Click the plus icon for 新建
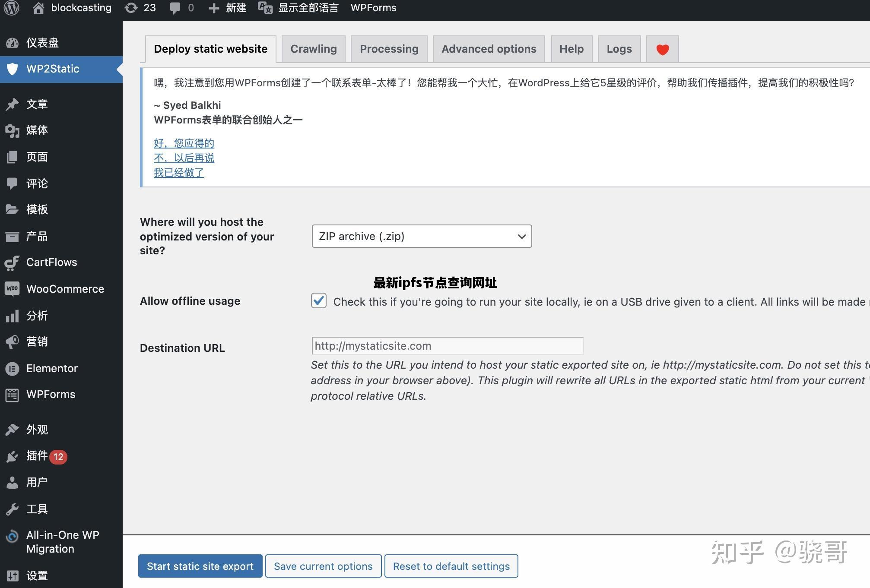The image size is (870, 588). 214,8
